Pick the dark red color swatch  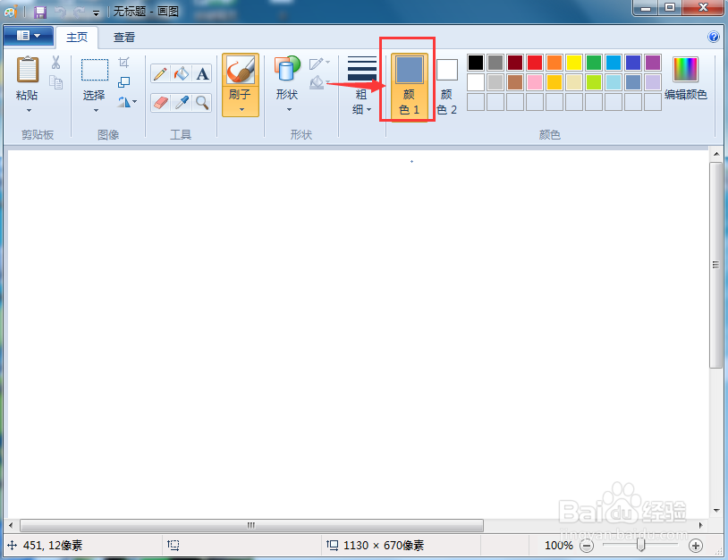(515, 63)
